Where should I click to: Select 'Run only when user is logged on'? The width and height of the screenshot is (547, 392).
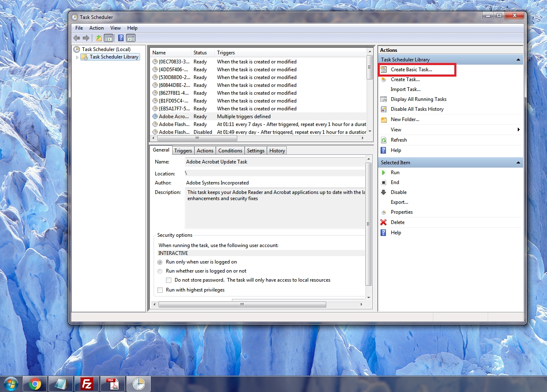(x=160, y=262)
